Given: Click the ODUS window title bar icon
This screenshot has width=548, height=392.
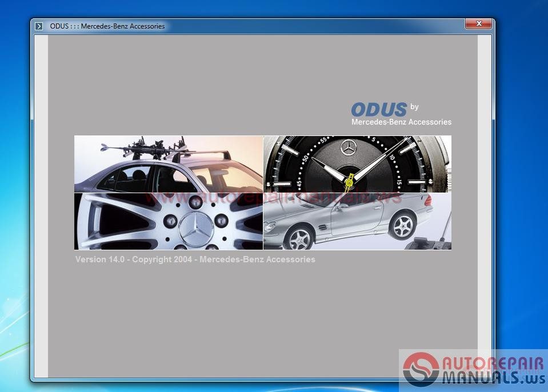Looking at the screenshot, I should pos(39,26).
